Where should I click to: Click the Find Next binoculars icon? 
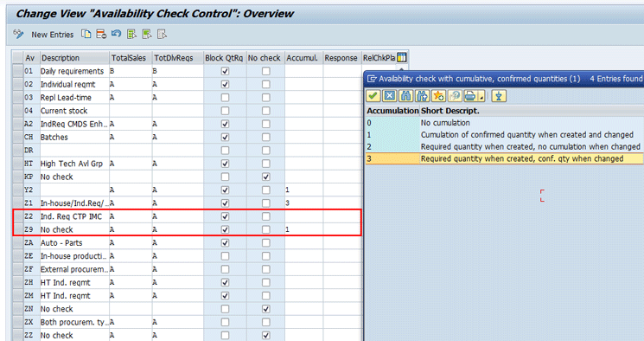tap(422, 96)
